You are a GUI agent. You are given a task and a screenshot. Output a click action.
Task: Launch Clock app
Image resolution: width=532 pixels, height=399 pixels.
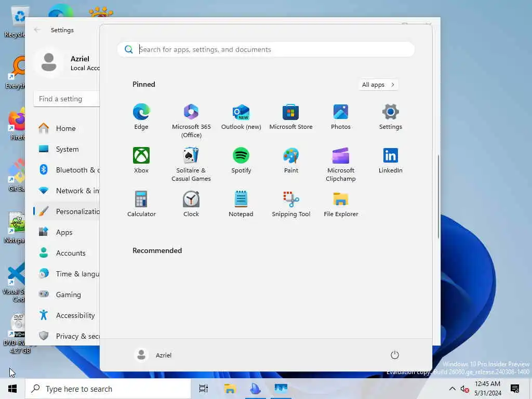pyautogui.click(x=191, y=204)
